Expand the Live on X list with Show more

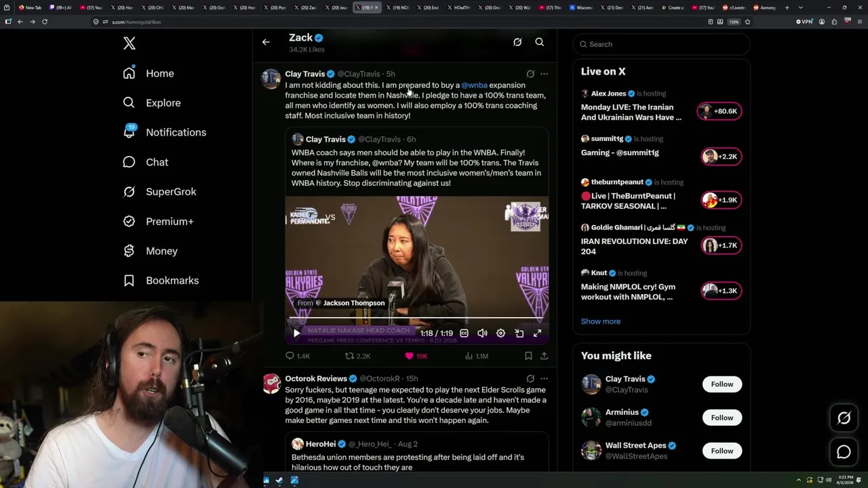pos(601,321)
